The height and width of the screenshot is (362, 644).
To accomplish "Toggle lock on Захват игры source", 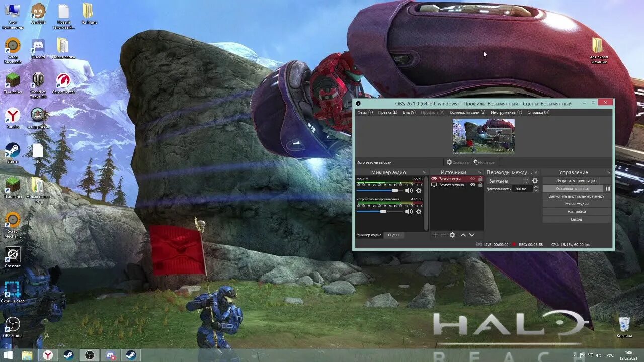I will (480, 179).
